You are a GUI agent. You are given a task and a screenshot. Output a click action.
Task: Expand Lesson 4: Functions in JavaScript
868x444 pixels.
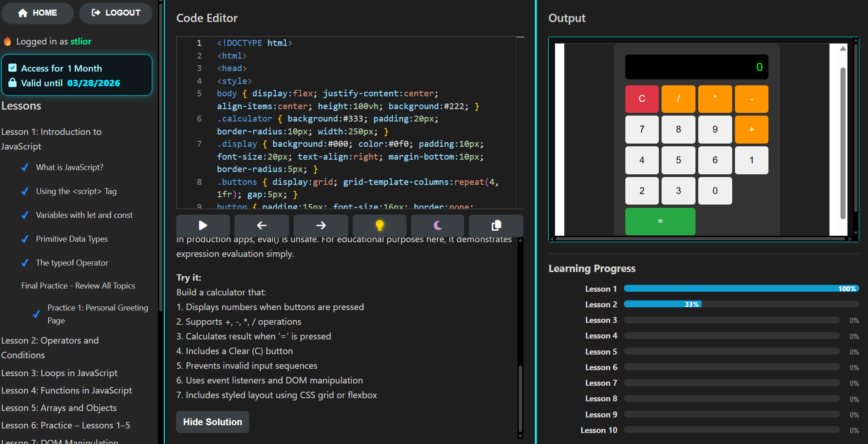(x=67, y=390)
